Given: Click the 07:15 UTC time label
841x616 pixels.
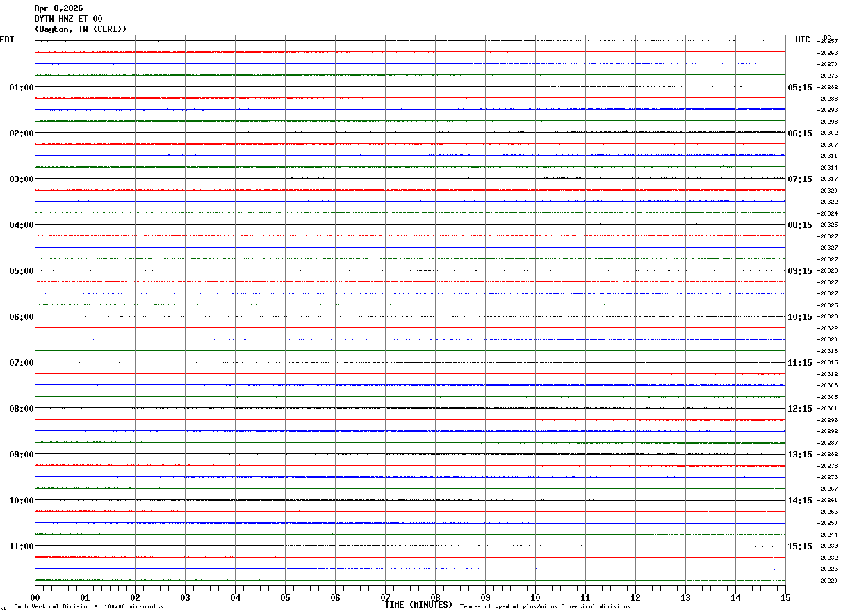Looking at the screenshot, I should [x=800, y=179].
